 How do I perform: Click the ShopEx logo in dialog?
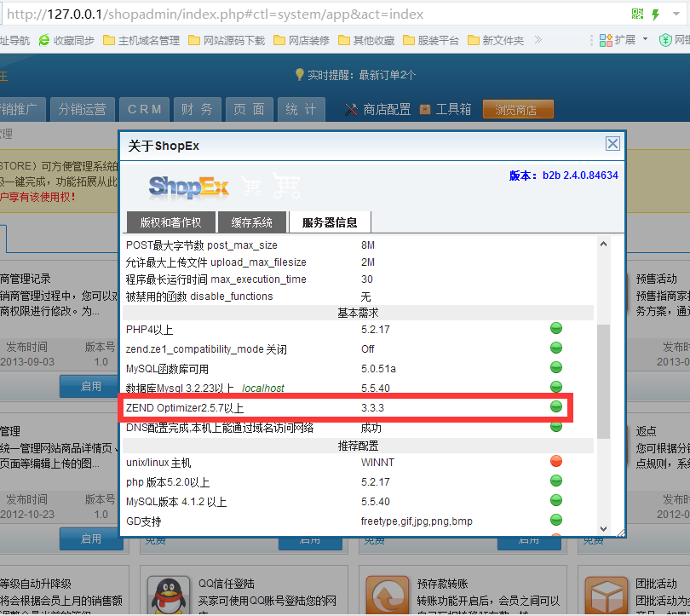point(189,187)
